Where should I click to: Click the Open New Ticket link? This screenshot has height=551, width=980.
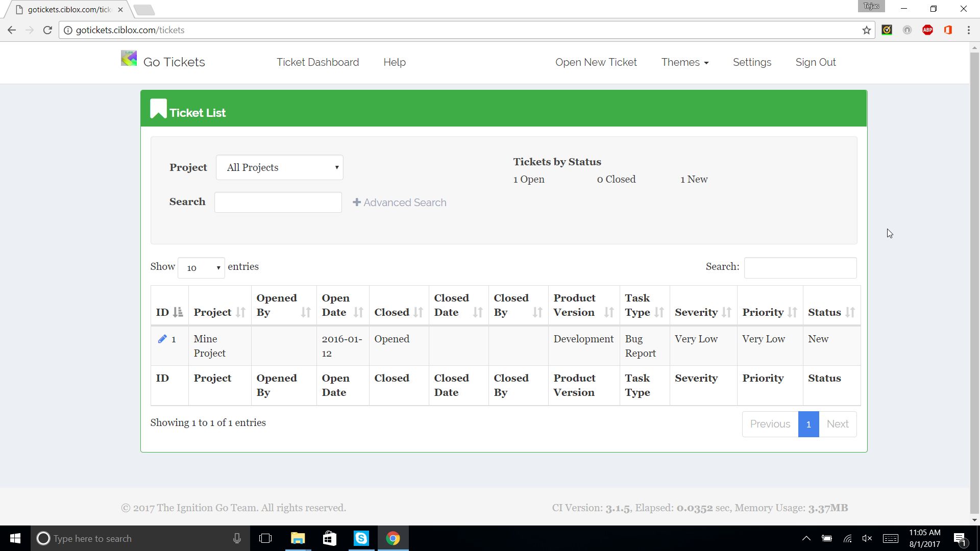pyautogui.click(x=596, y=62)
